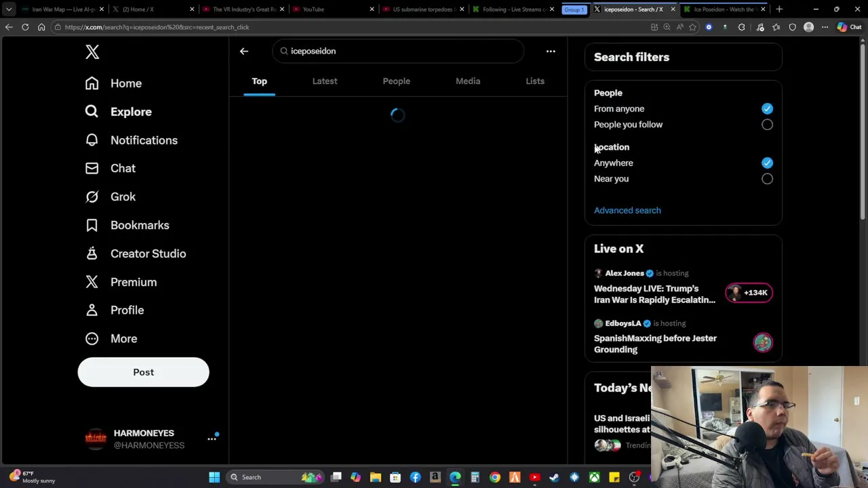
Task: Open your Profile page
Action: 127,310
